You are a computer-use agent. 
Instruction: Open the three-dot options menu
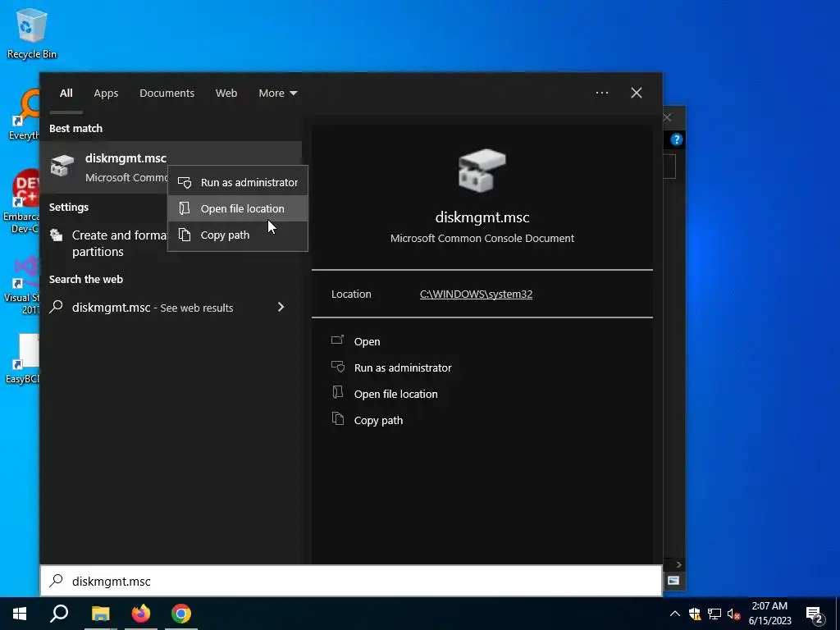[601, 94]
